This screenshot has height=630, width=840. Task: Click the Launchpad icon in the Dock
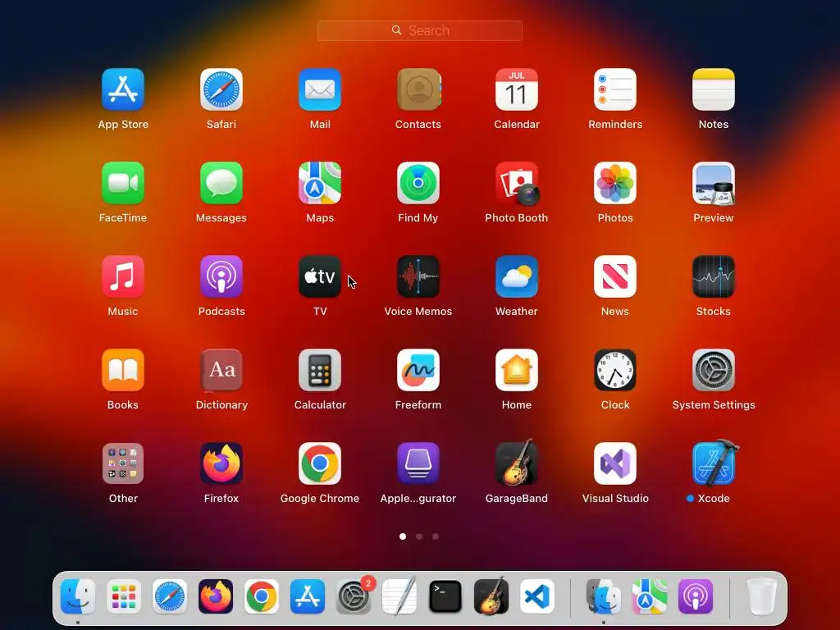pyautogui.click(x=124, y=596)
